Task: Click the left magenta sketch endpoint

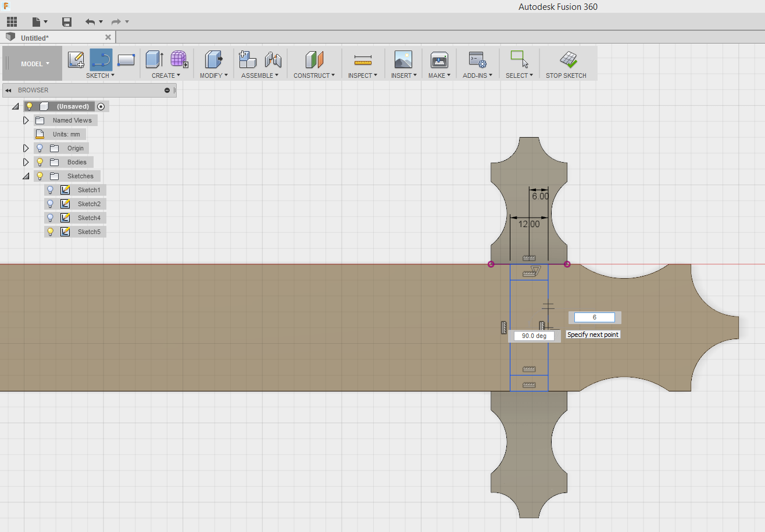Action: (x=491, y=264)
